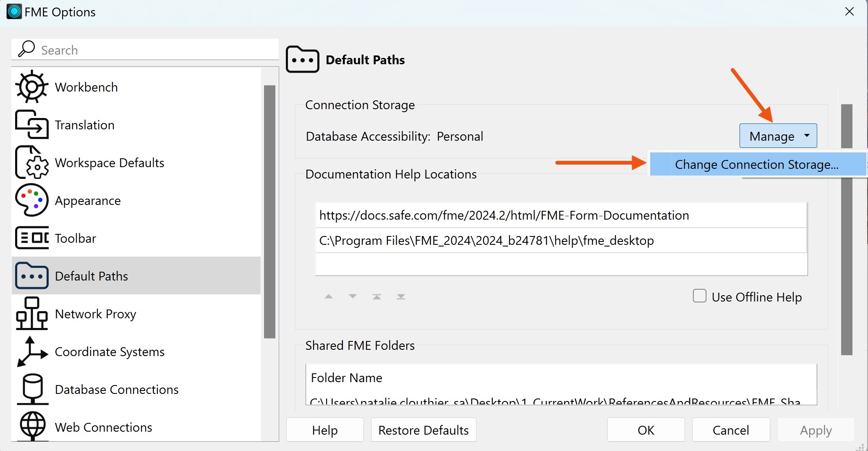Open Network Proxy settings

coord(136,314)
